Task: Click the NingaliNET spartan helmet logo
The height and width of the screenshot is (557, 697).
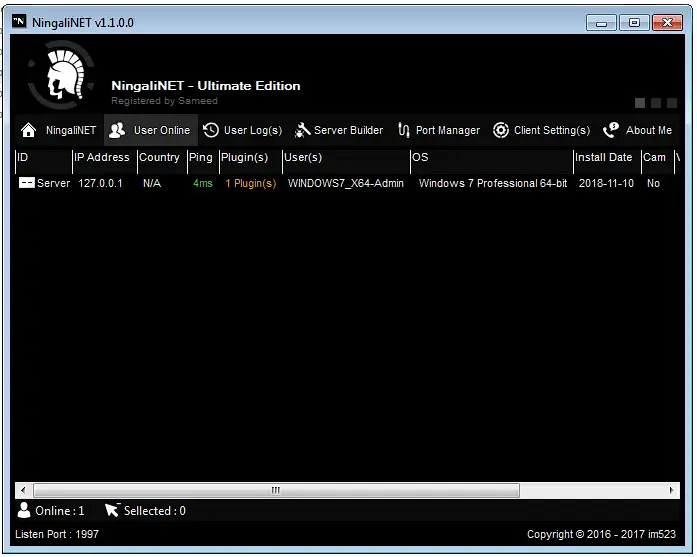Action: [61, 75]
